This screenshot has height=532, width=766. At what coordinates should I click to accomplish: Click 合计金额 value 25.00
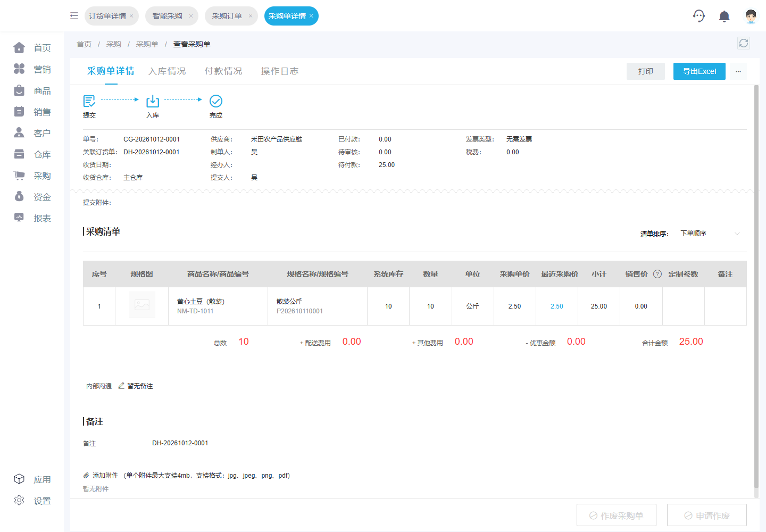691,342
